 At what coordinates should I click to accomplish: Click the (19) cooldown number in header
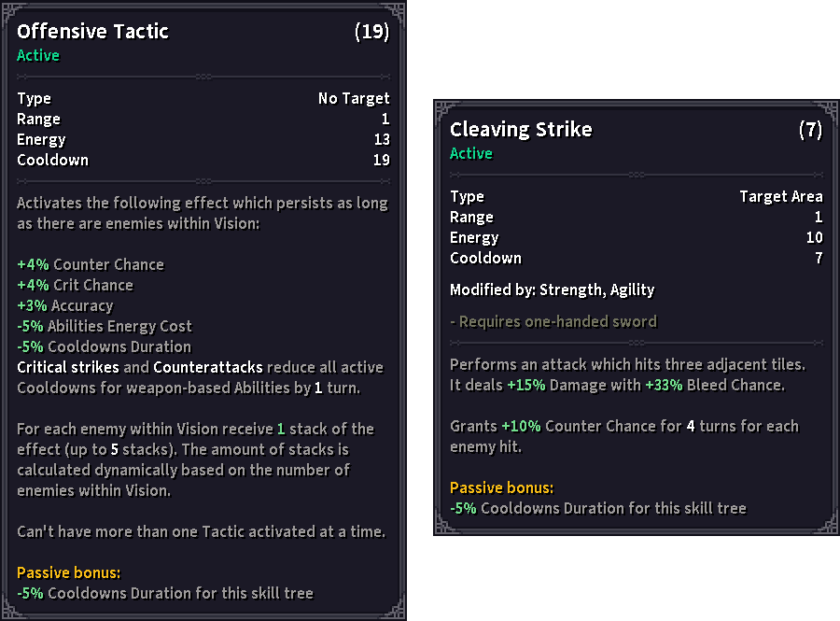tap(371, 32)
